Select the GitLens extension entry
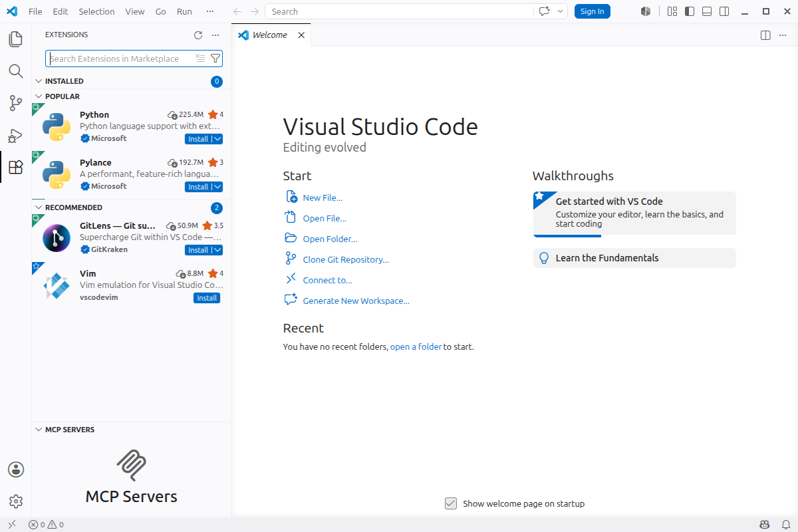 coord(132,238)
